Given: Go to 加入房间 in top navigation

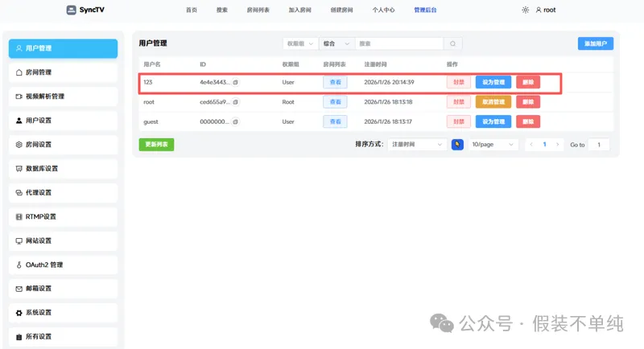Looking at the screenshot, I should point(299,10).
